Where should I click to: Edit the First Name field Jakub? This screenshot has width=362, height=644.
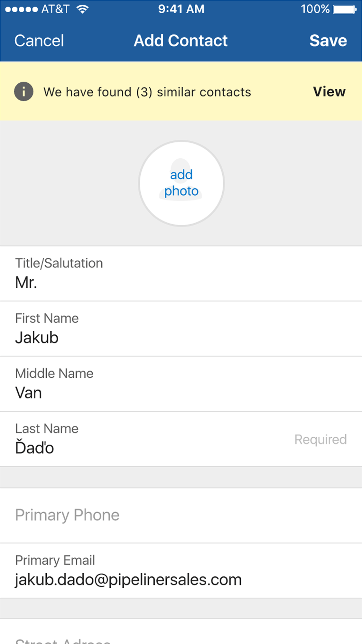(x=181, y=329)
